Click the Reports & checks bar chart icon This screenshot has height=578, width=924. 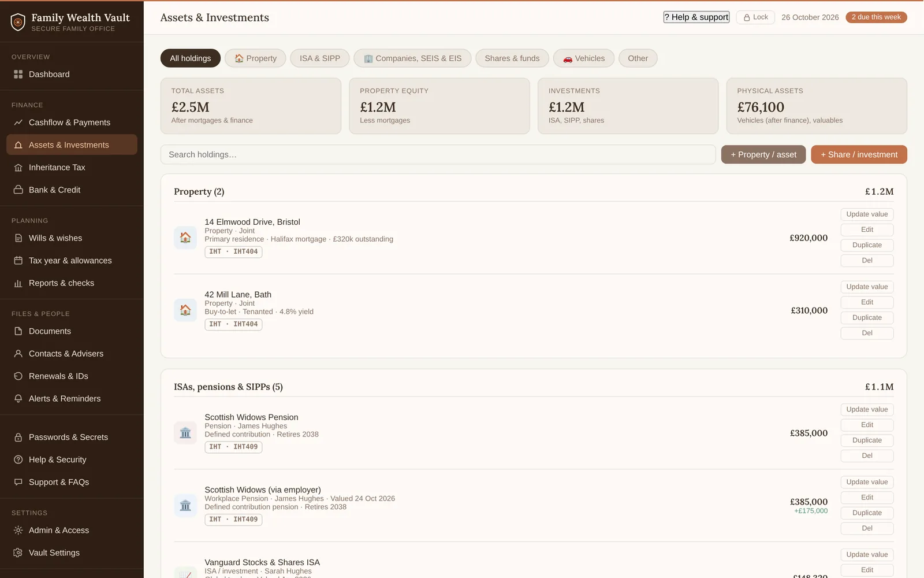(x=18, y=283)
